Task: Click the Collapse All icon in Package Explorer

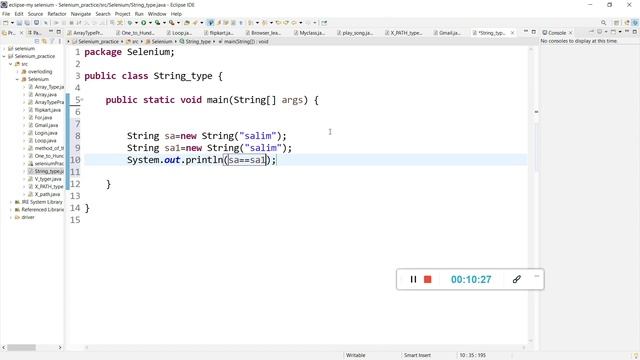Action: tap(37, 41)
